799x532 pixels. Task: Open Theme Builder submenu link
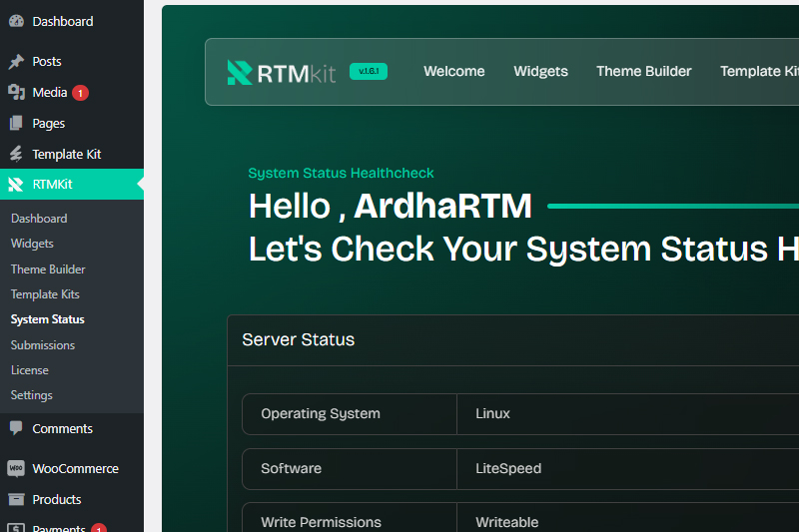point(48,268)
